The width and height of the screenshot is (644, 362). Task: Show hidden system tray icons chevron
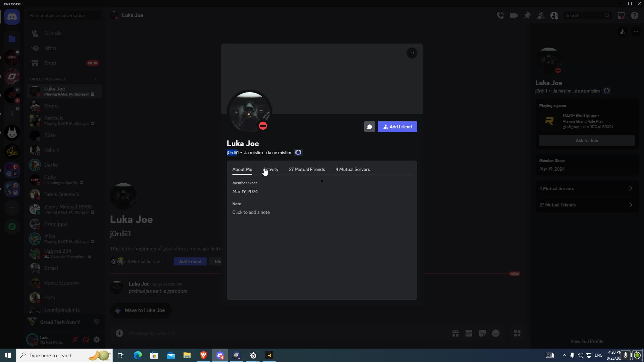pyautogui.click(x=564, y=355)
